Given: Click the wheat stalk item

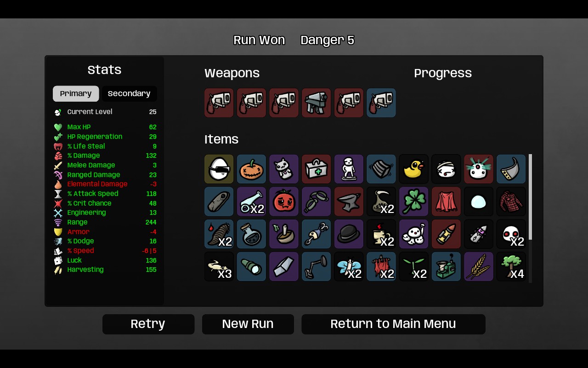Looking at the screenshot, I should tap(478, 266).
